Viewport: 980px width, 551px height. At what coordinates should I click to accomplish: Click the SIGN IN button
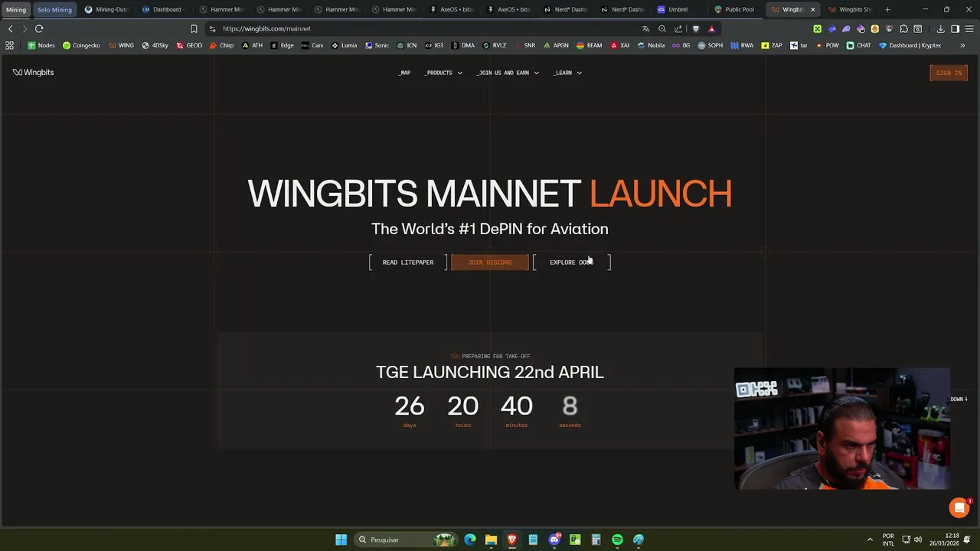click(x=949, y=73)
